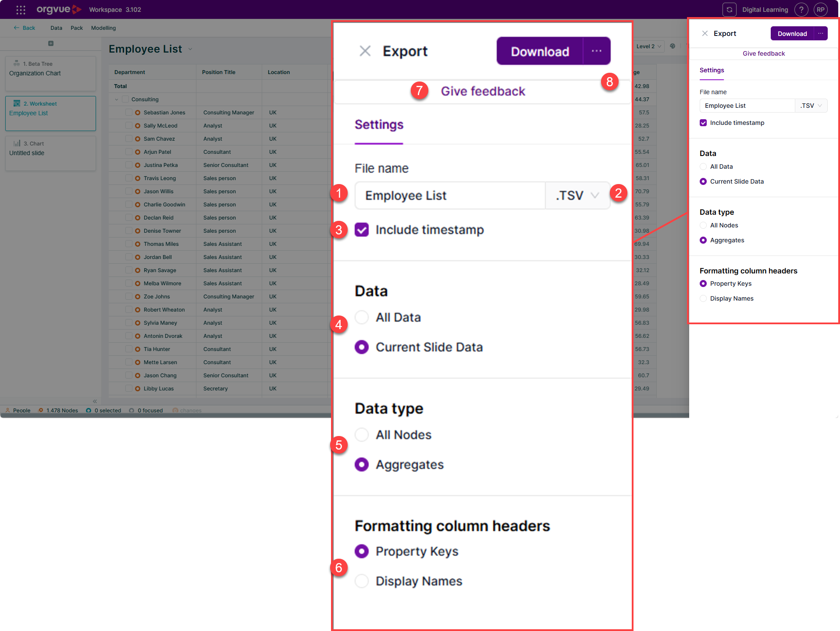Click the Give feedback link in small panel
This screenshot has width=840, height=631.
coord(764,53)
